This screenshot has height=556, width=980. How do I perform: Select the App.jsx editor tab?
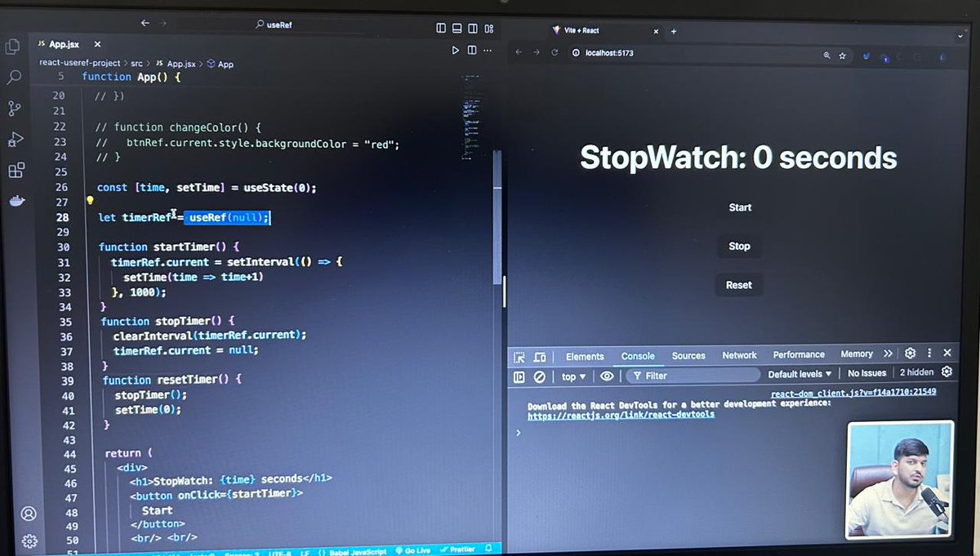coord(65,43)
